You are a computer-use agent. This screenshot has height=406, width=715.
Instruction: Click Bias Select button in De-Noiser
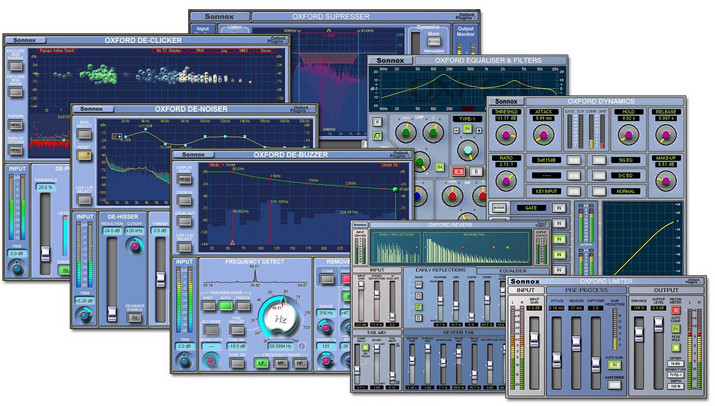point(84,134)
